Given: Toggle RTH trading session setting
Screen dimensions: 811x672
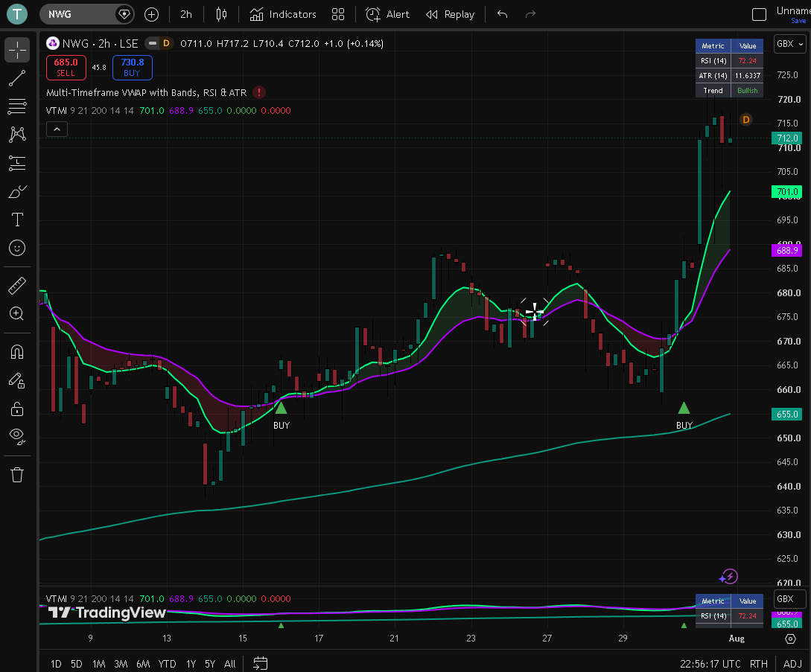Looking at the screenshot, I should pyautogui.click(x=759, y=664).
